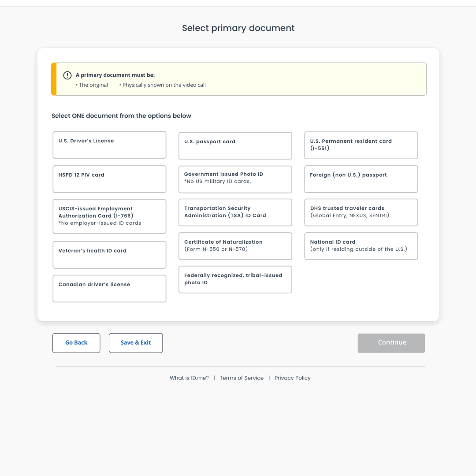Viewport: 476px width, 476px height.
Task: Select HSPD 12 PIV card
Action: [109, 179]
